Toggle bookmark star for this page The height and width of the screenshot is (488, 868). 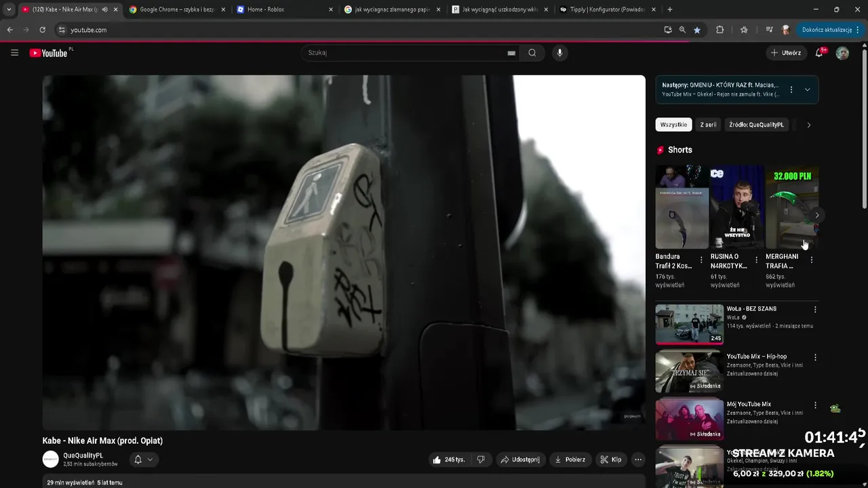pos(697,30)
